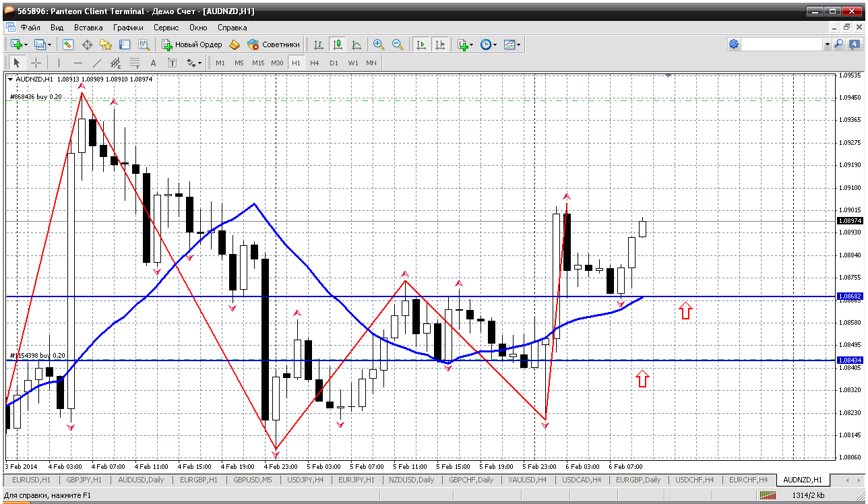Switch to the XAUUSD,H4 chart tab
Image resolution: width=868 pixels, height=504 pixels.
coord(526,480)
